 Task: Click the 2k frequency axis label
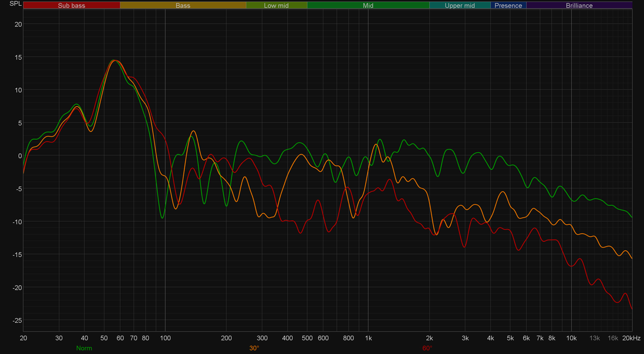pos(429,339)
